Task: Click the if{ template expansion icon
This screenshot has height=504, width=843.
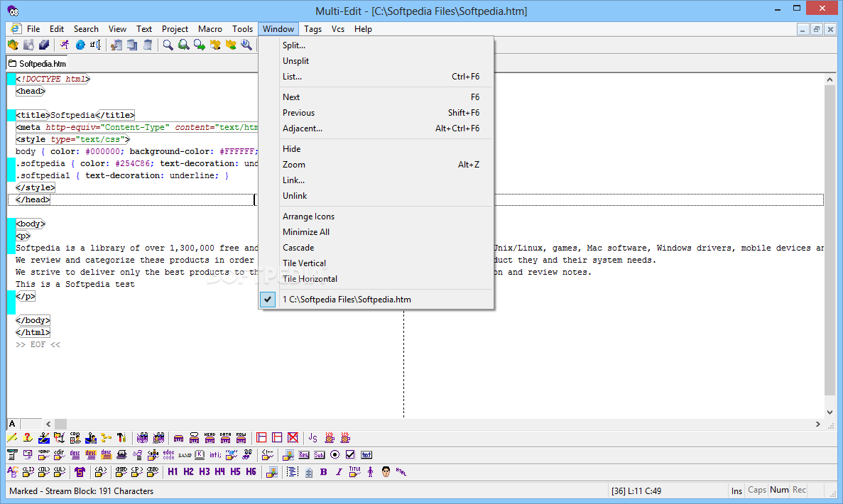Action: [96, 45]
